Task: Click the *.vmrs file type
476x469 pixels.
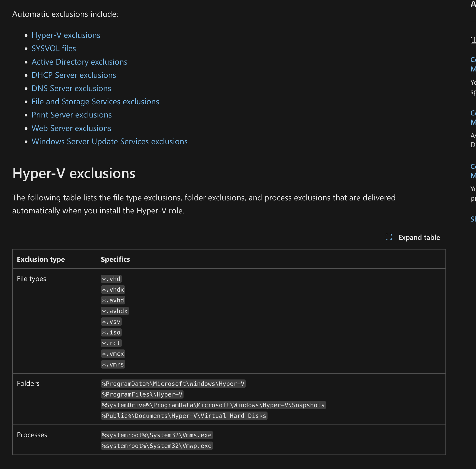Action: pyautogui.click(x=113, y=364)
